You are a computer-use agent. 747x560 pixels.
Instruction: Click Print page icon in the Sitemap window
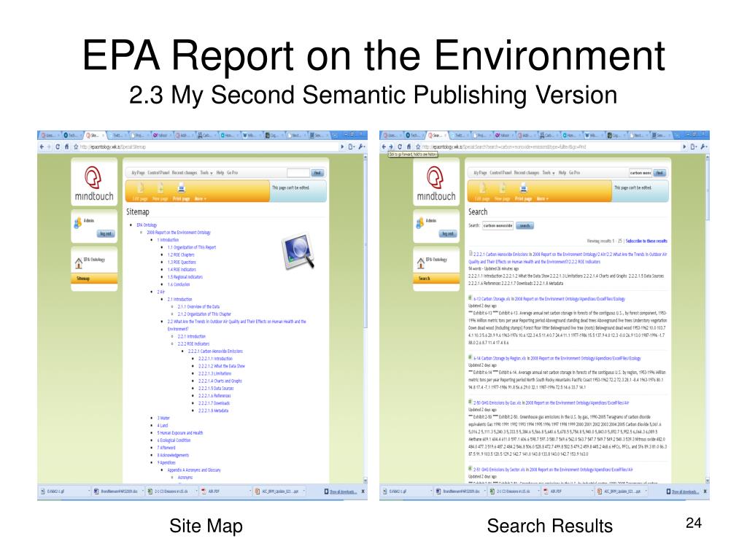(x=182, y=187)
